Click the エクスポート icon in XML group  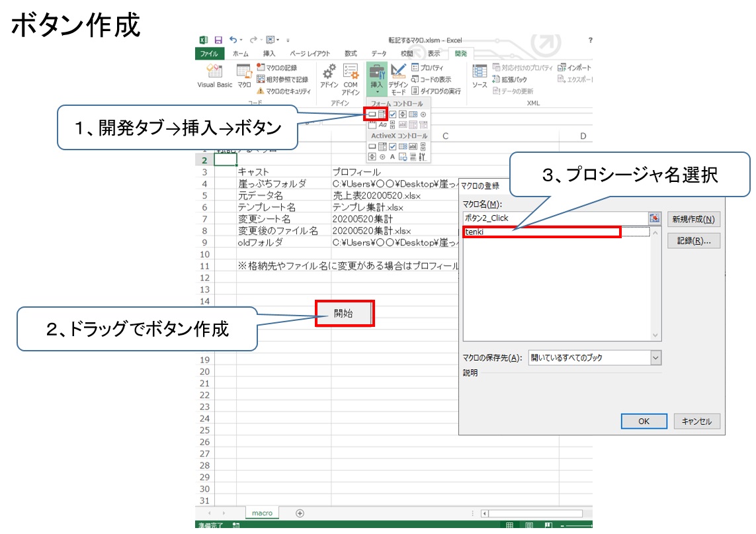pyautogui.click(x=561, y=79)
